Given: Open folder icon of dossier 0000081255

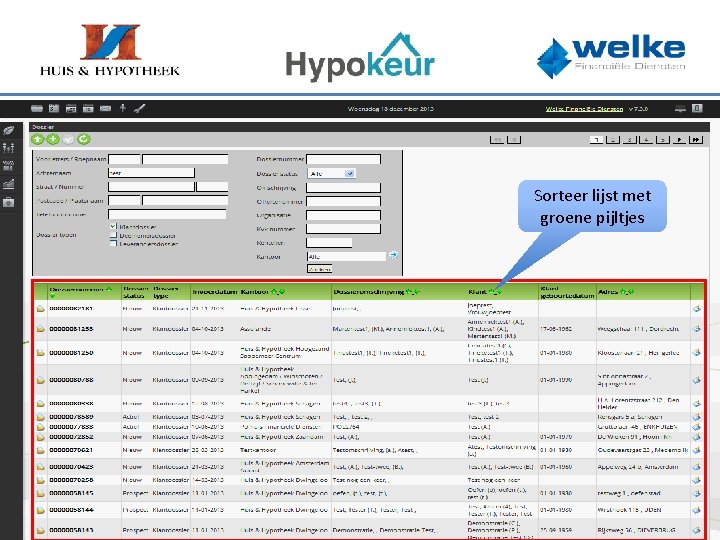Looking at the screenshot, I should (x=40, y=329).
